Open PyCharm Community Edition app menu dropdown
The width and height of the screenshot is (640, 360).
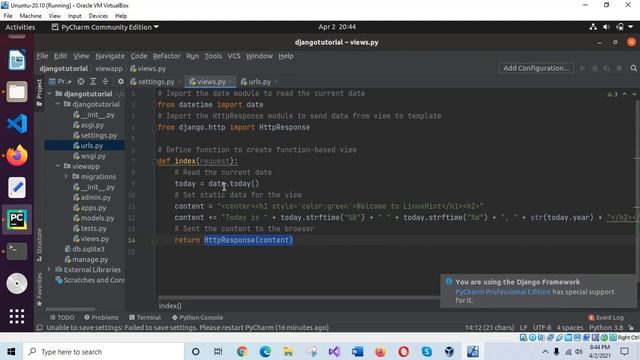[x=105, y=27]
